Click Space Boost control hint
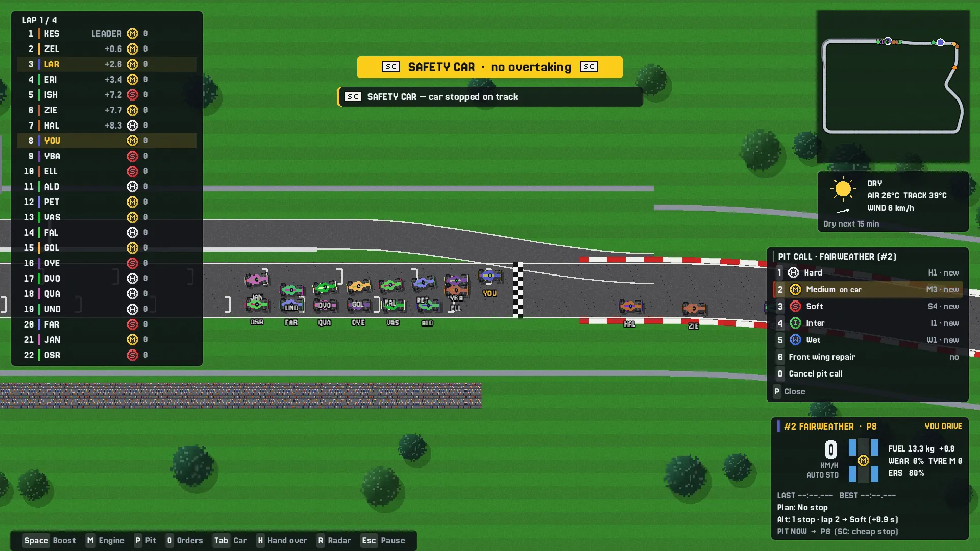Screen dimensions: 980x551 pos(50,540)
